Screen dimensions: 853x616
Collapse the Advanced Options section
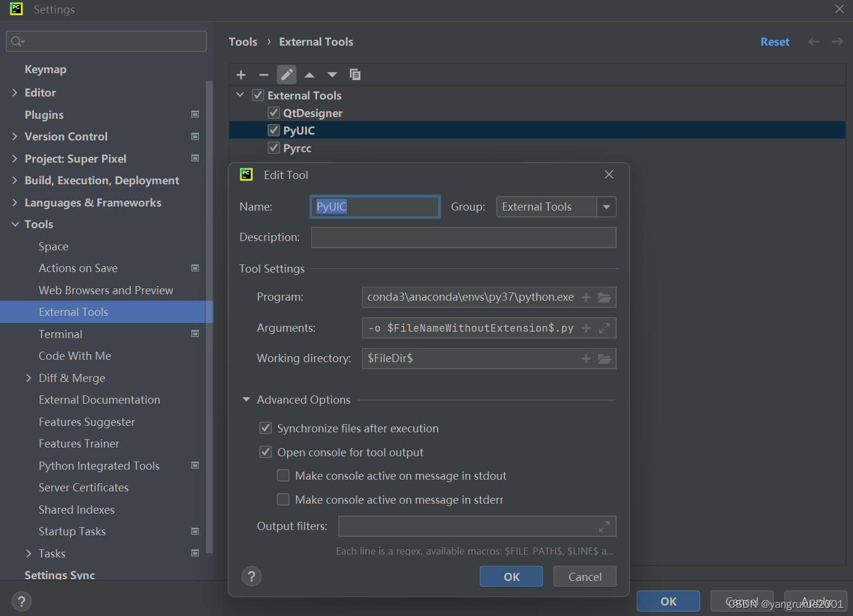click(x=246, y=400)
